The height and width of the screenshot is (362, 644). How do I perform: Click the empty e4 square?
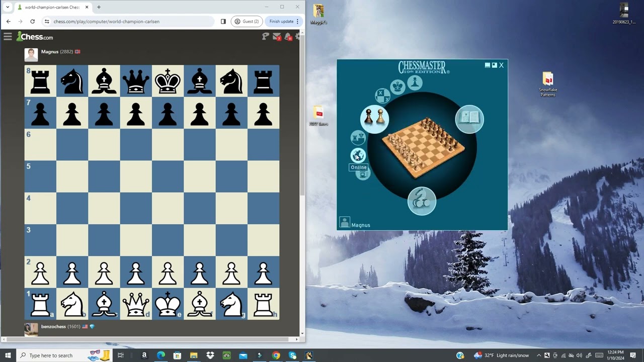(x=168, y=208)
